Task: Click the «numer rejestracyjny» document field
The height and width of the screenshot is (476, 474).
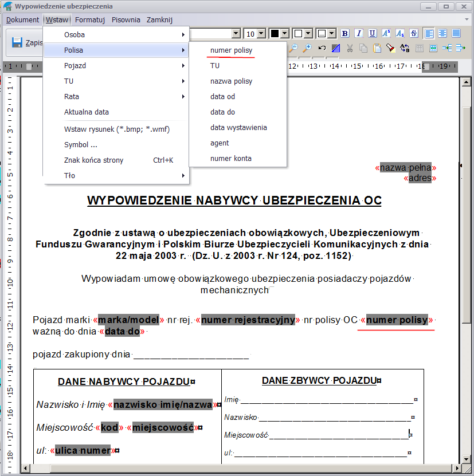Action: click(x=248, y=320)
